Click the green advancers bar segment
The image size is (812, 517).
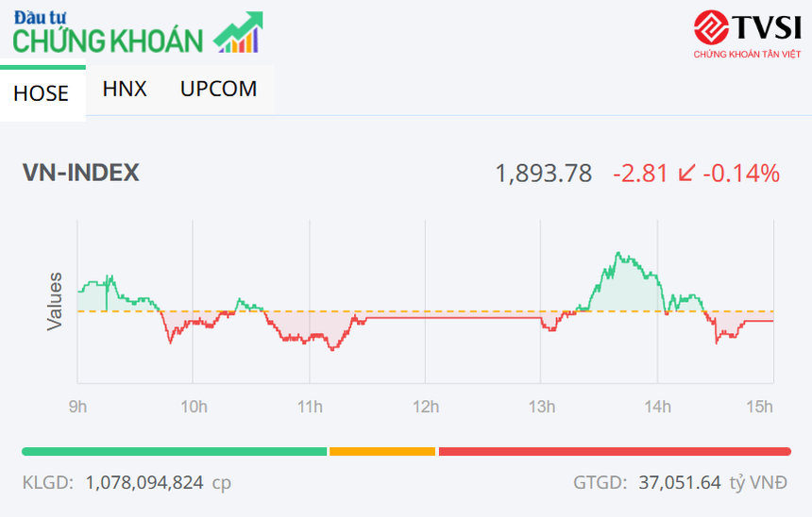coord(174,452)
